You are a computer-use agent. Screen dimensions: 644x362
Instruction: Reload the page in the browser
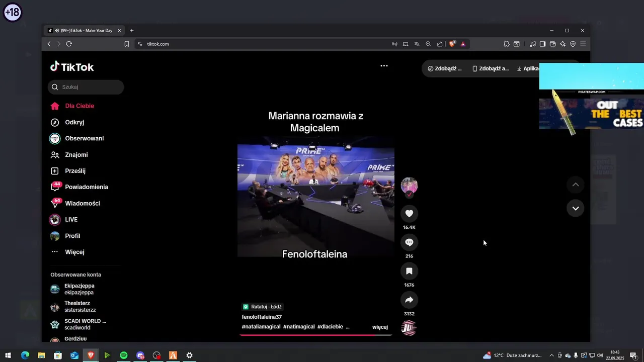(x=69, y=44)
